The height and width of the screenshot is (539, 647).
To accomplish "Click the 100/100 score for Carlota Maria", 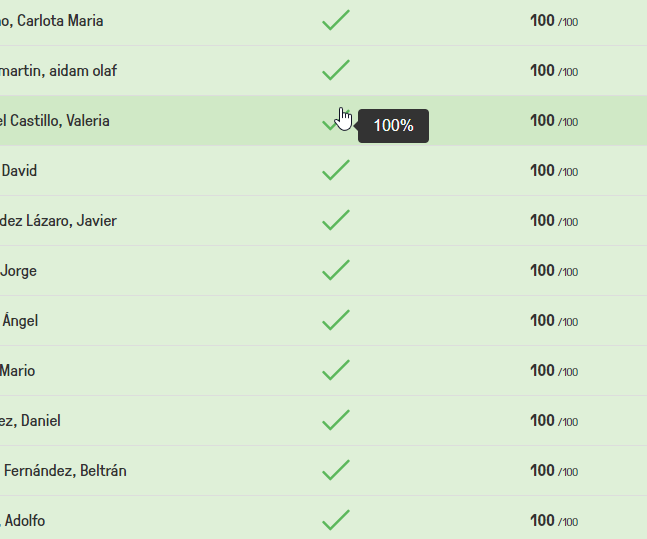I will (554, 21).
